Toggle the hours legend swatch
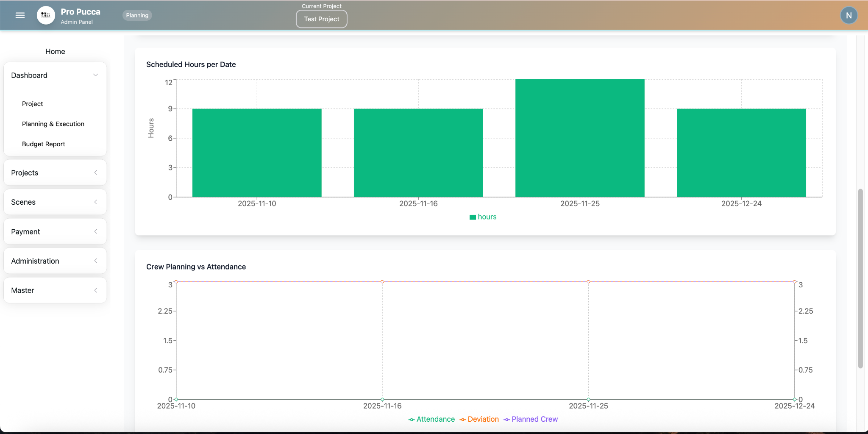868x434 pixels. [473, 217]
